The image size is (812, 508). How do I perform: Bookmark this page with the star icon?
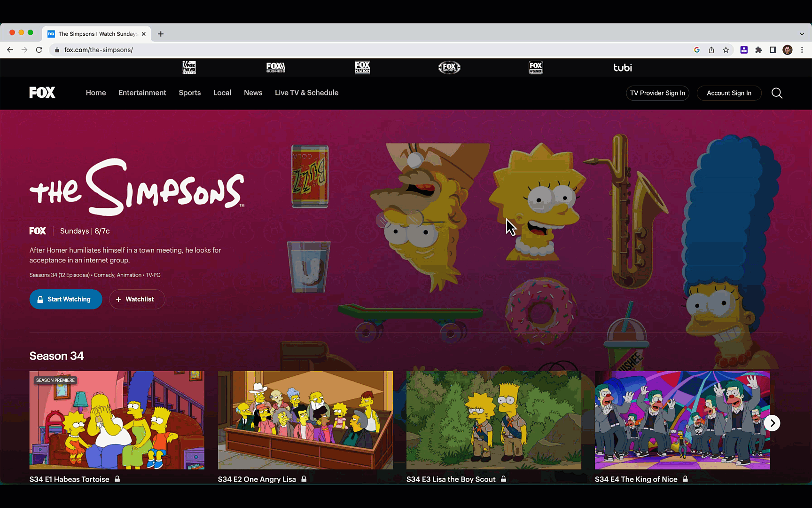pyautogui.click(x=726, y=50)
